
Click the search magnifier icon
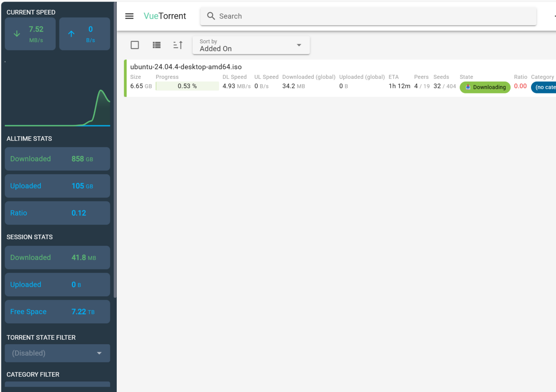coord(211,16)
